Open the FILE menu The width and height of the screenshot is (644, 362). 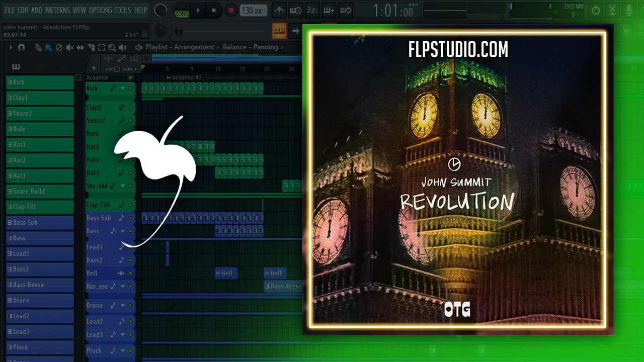coord(10,10)
